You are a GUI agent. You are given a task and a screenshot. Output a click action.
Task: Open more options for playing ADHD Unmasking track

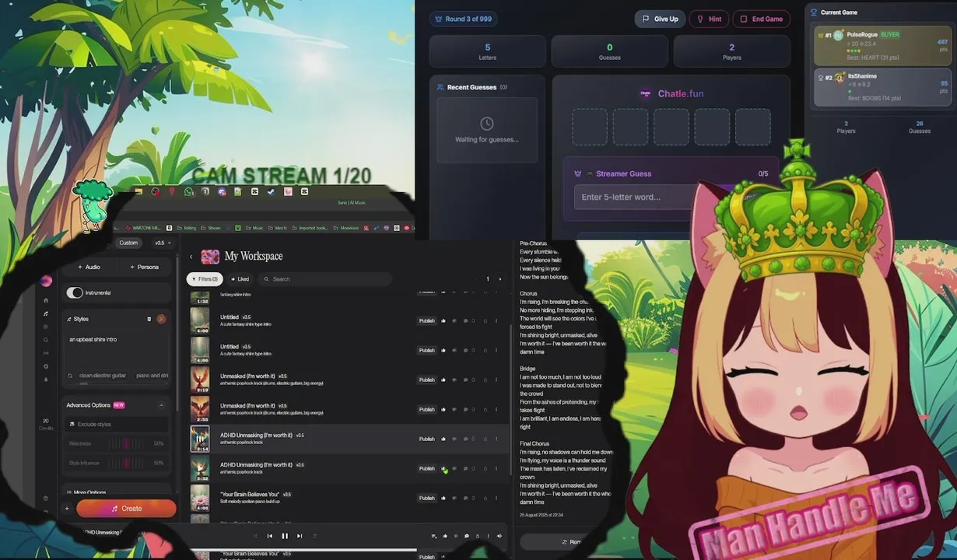[496, 439]
